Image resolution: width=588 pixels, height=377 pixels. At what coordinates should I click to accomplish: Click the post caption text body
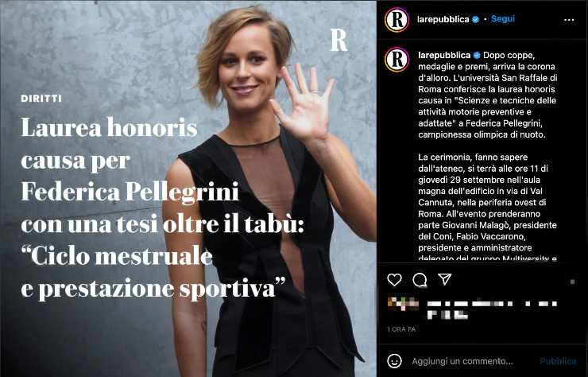(488, 157)
